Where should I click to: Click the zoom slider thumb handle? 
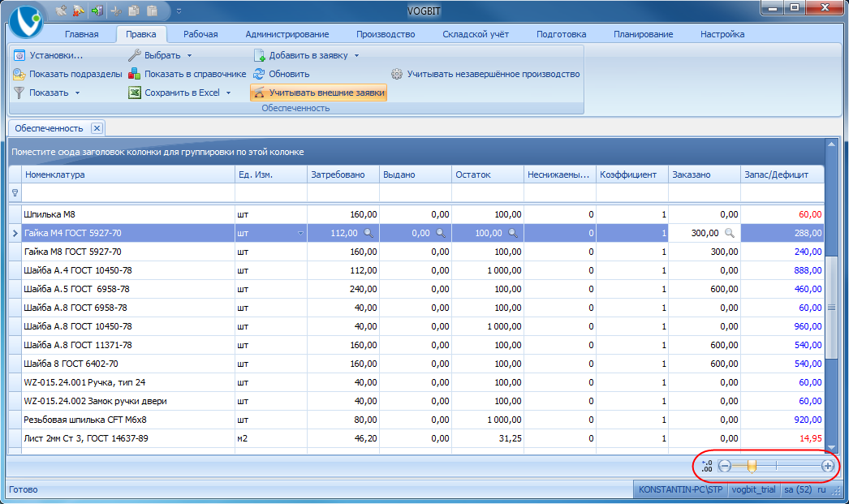(752, 466)
